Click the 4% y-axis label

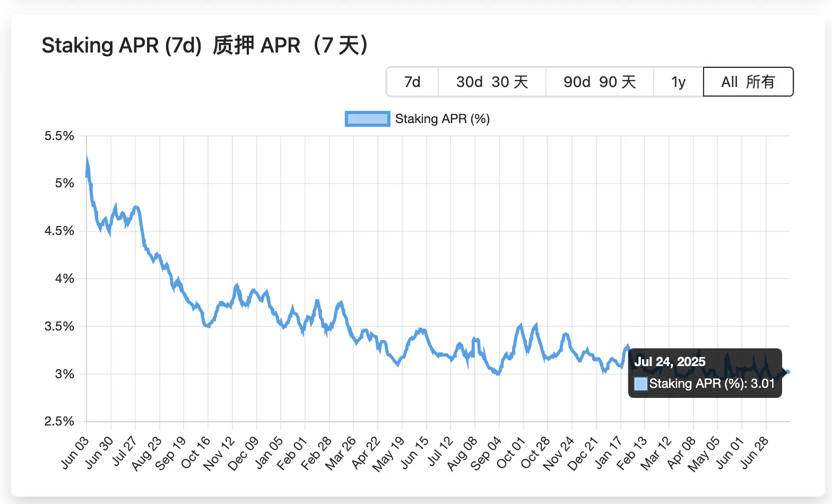pos(64,279)
